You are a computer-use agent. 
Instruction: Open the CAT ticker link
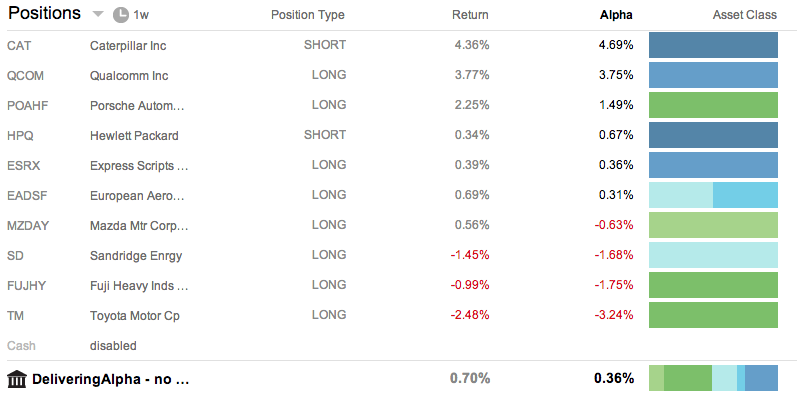pos(19,46)
